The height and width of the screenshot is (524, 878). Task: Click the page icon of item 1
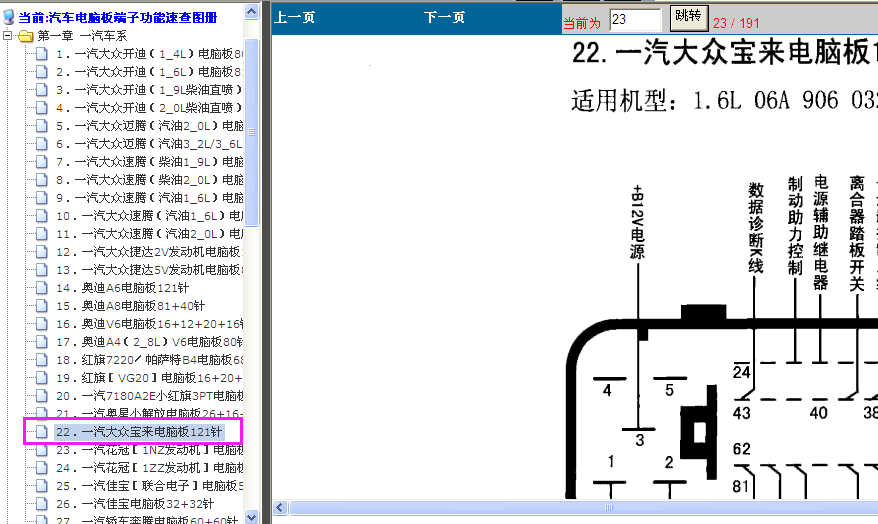[41, 54]
